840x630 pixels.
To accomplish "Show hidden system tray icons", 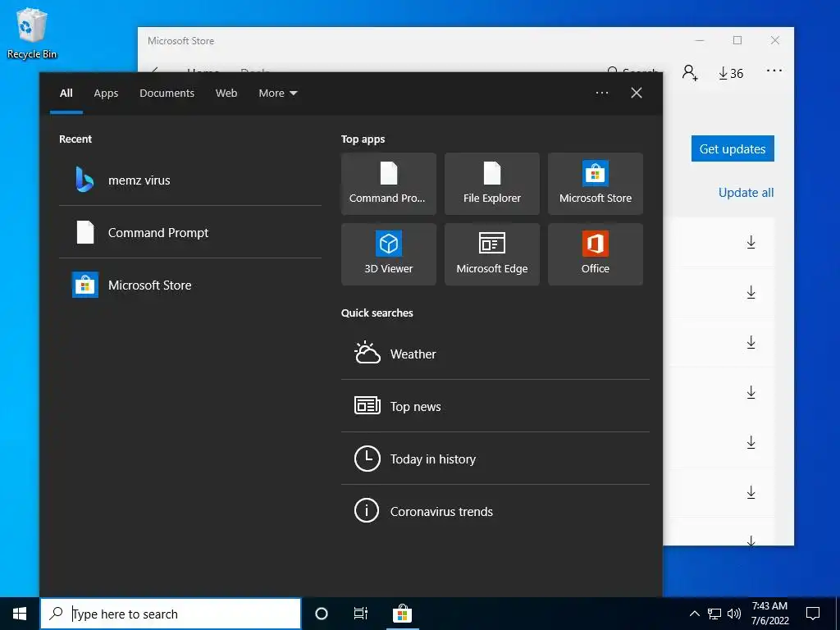I will [694, 614].
